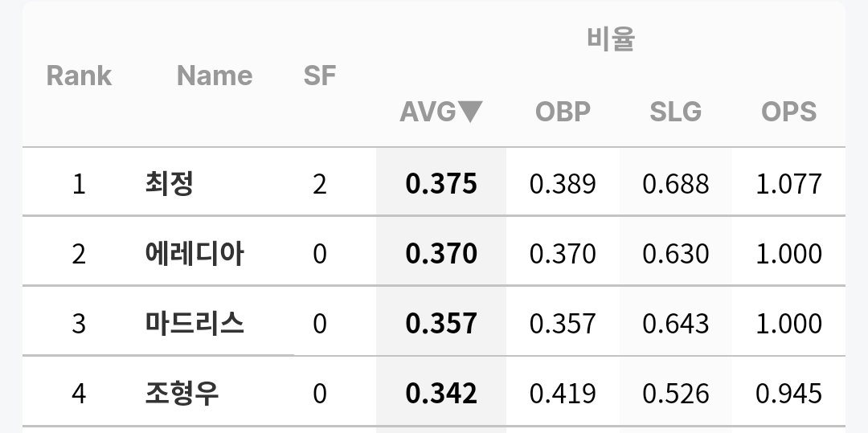Open player 마드리스 profile link
The height and width of the screenshot is (433, 868).
pos(194,323)
